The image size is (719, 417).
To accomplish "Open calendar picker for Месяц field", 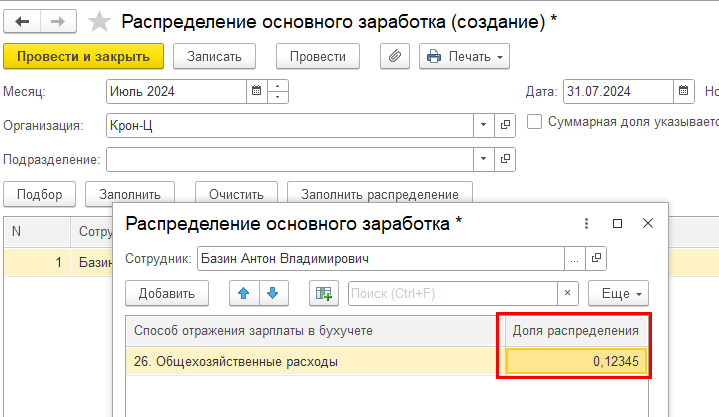I will (256, 91).
